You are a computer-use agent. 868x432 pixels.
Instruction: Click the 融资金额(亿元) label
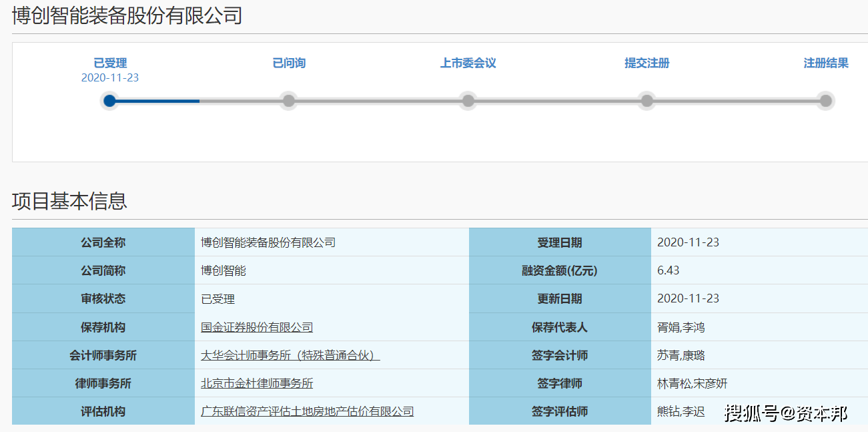coord(560,270)
